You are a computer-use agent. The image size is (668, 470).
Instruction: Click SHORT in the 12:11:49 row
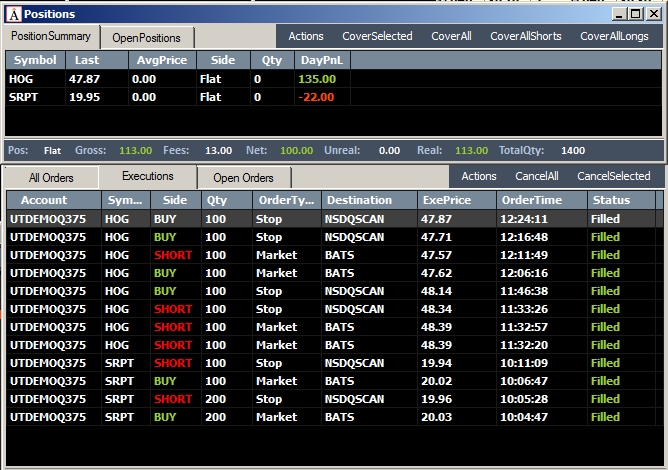coord(173,255)
